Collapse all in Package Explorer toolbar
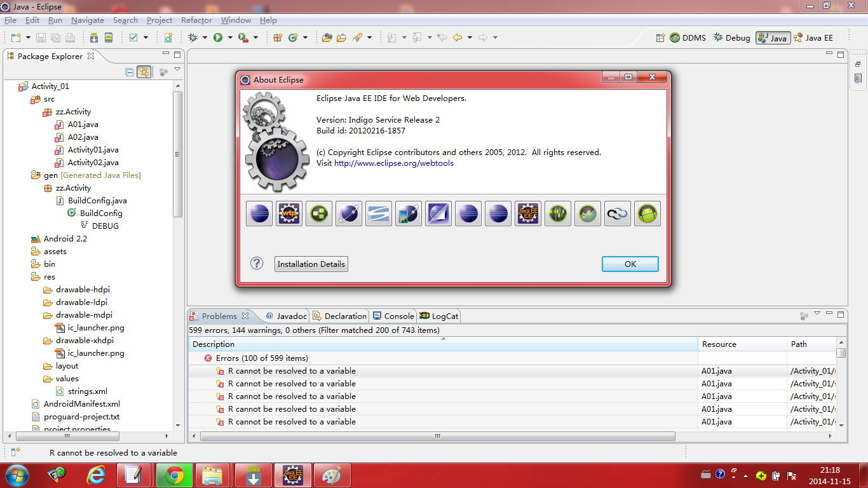Image resolution: width=868 pixels, height=488 pixels. pos(130,72)
